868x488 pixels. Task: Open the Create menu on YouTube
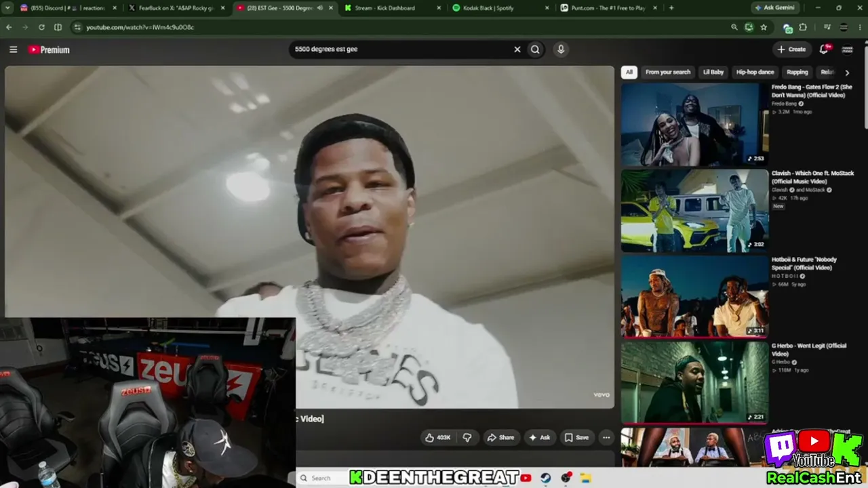[x=791, y=49]
